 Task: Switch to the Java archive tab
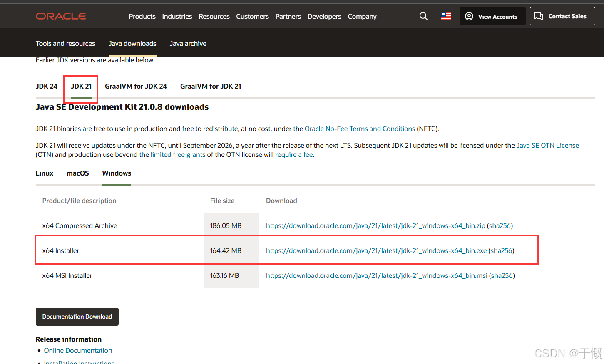coord(188,43)
